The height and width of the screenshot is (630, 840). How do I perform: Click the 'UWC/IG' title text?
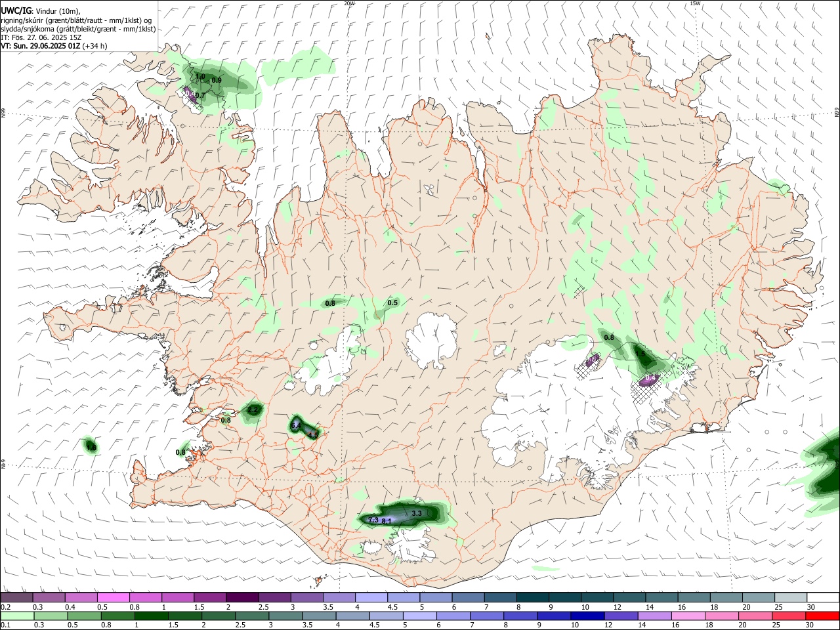coord(16,11)
